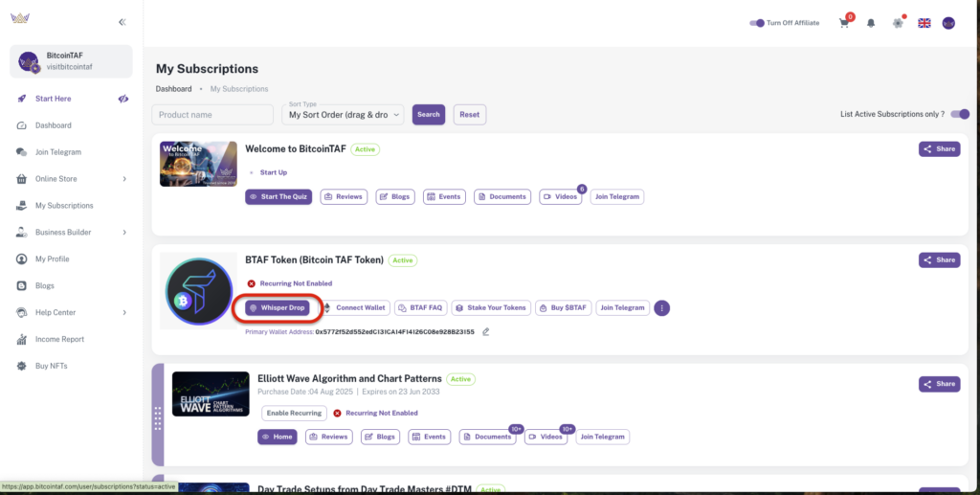Click the Reset button
980x495 pixels.
coord(469,115)
